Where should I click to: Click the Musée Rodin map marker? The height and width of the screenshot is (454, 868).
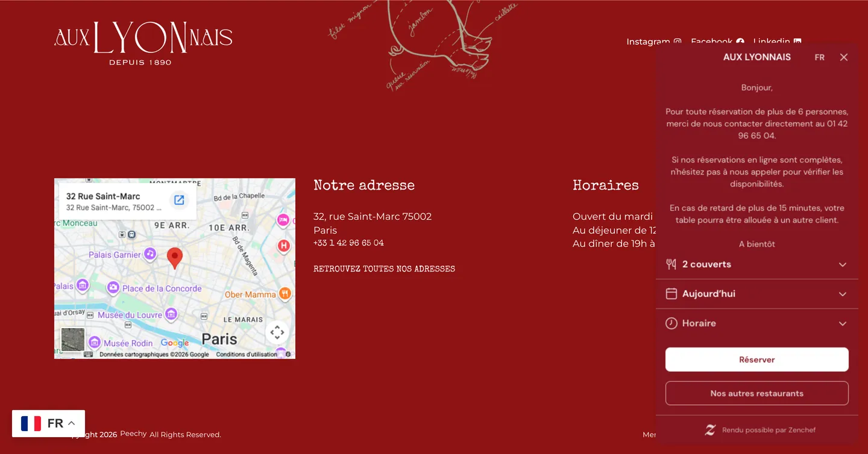coord(95,343)
